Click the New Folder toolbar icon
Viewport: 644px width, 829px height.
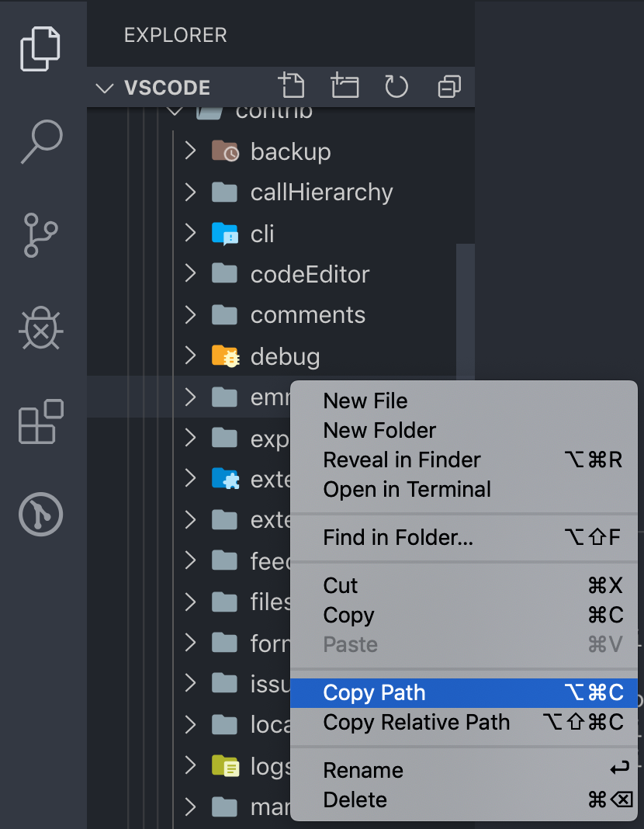[345, 85]
